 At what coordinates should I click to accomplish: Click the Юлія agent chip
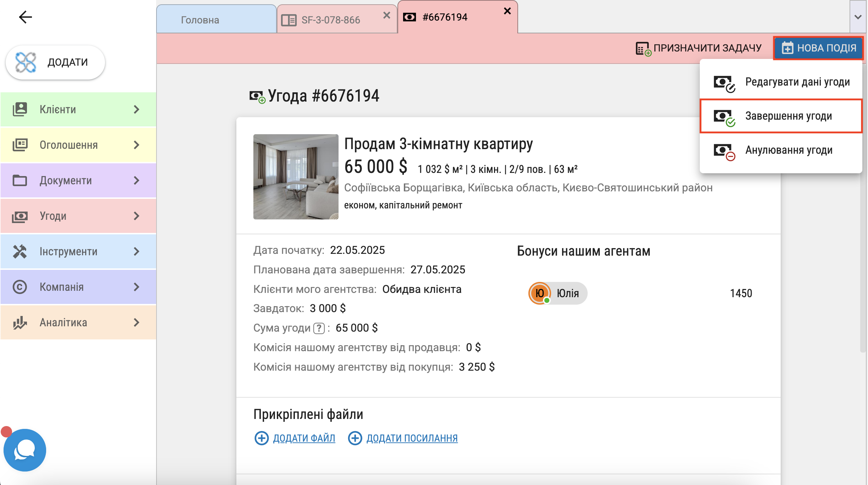point(557,293)
